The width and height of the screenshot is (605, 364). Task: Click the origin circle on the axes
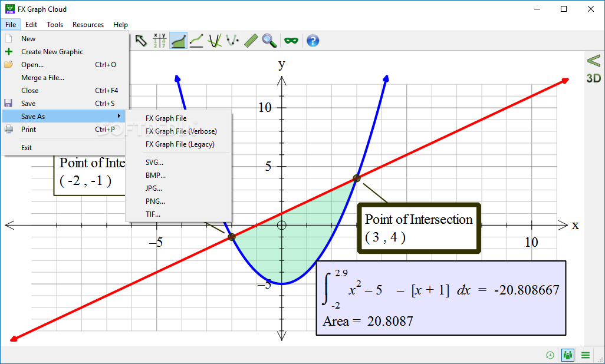tap(282, 225)
